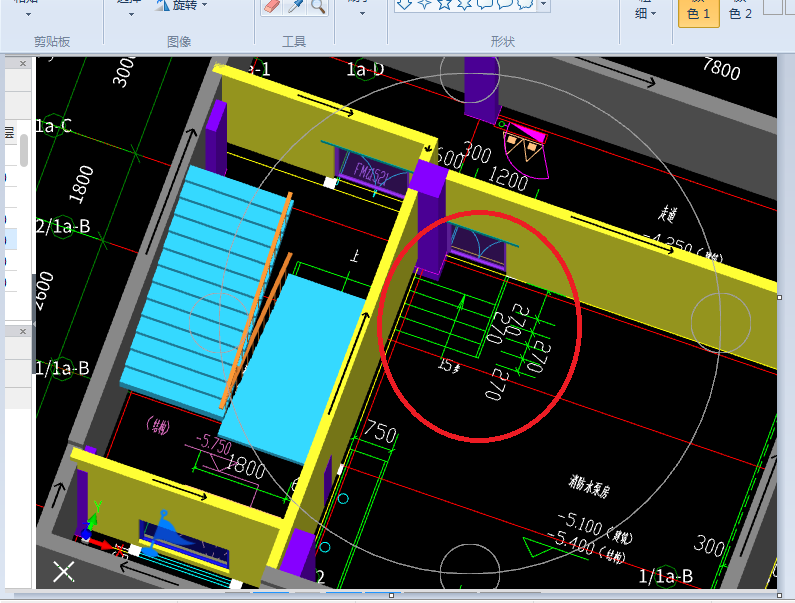Image resolution: width=795 pixels, height=603 pixels.
Task: Open the 粗细 line thickness dropdown
Action: coord(645,10)
